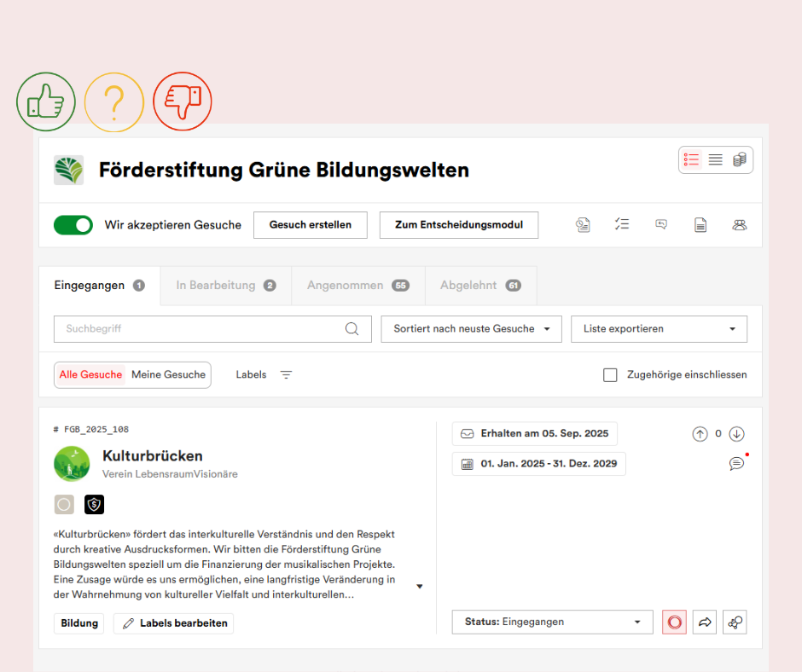
Task: Expand the Liste exportieren dropdown
Action: click(659, 329)
